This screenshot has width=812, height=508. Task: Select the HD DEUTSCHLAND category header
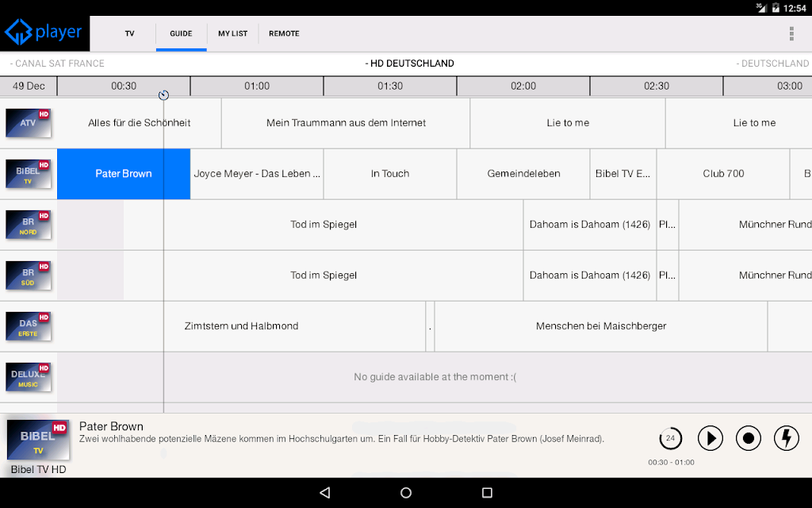coord(410,63)
